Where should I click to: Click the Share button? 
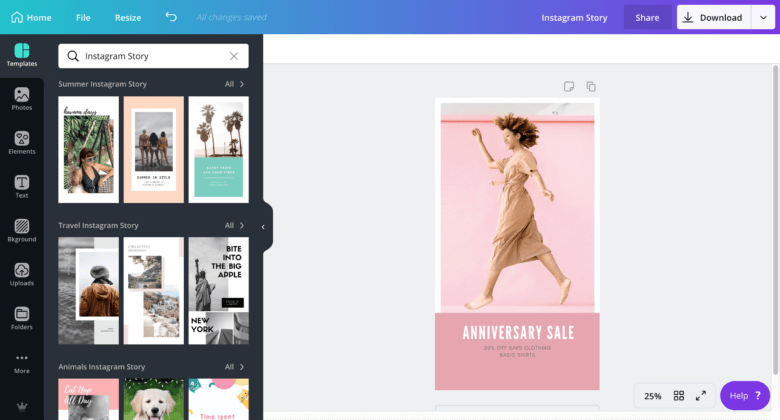[x=647, y=17]
